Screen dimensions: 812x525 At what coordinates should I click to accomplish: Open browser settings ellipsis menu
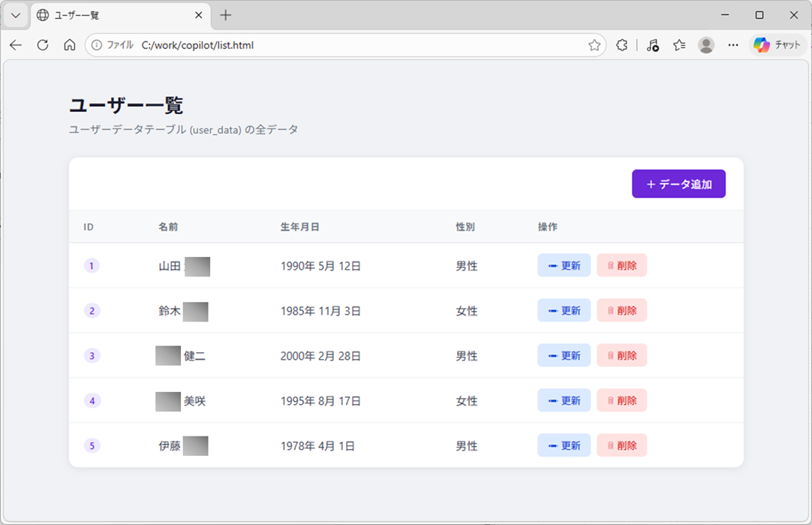[x=733, y=45]
